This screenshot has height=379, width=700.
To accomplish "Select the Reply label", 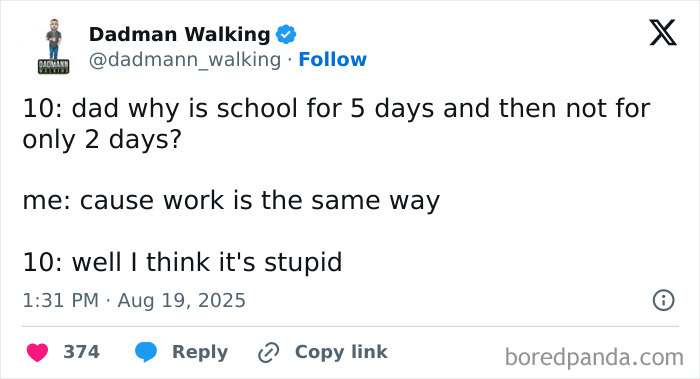I will [x=200, y=352].
